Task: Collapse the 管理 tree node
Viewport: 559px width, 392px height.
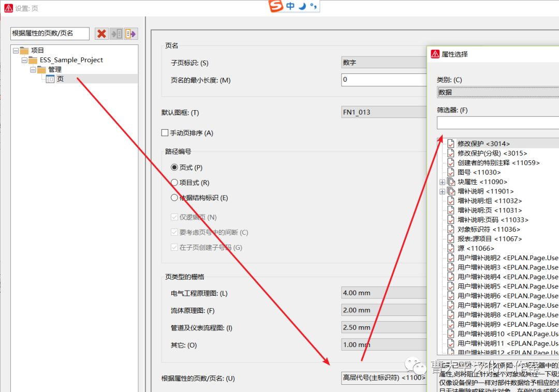Action: (x=33, y=70)
